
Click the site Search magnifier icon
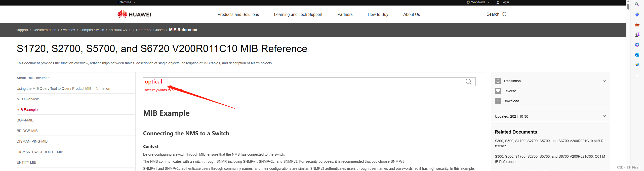coord(505,14)
